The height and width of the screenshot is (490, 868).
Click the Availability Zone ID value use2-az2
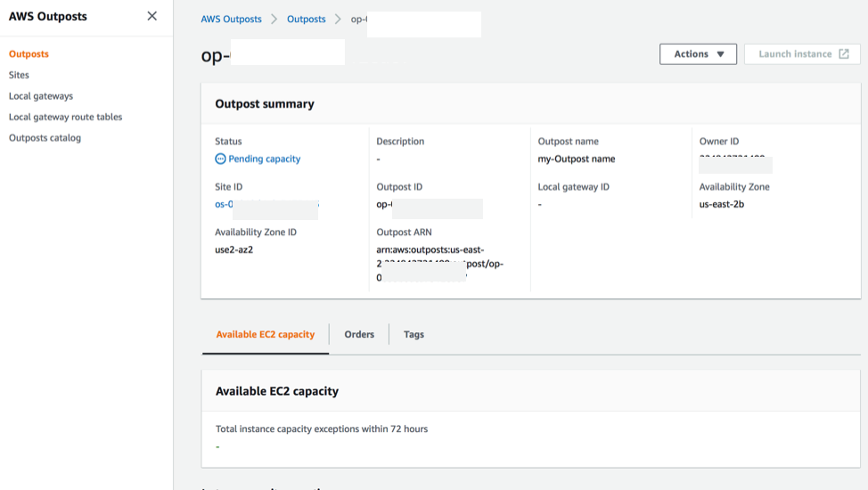click(233, 249)
